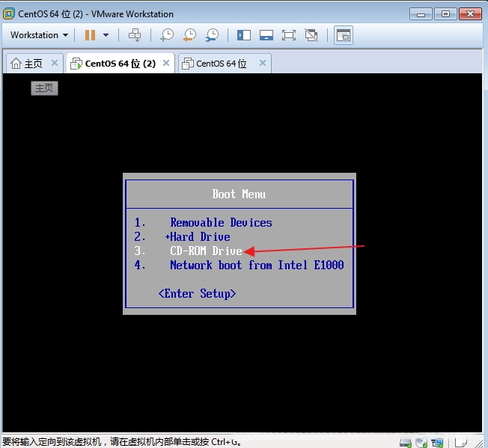Choose Enter Setup in Boot Menu
This screenshot has width=488, height=448.
tap(197, 293)
